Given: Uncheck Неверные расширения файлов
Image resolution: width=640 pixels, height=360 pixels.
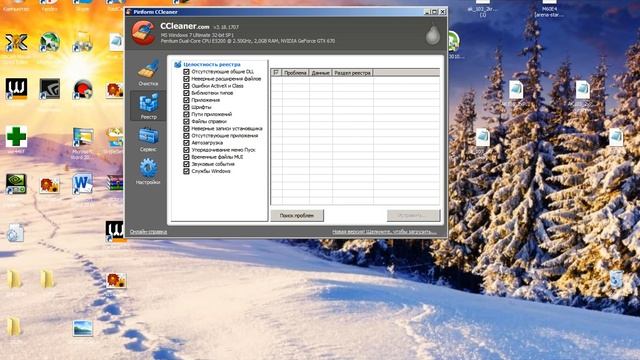Looking at the screenshot, I should (x=186, y=79).
